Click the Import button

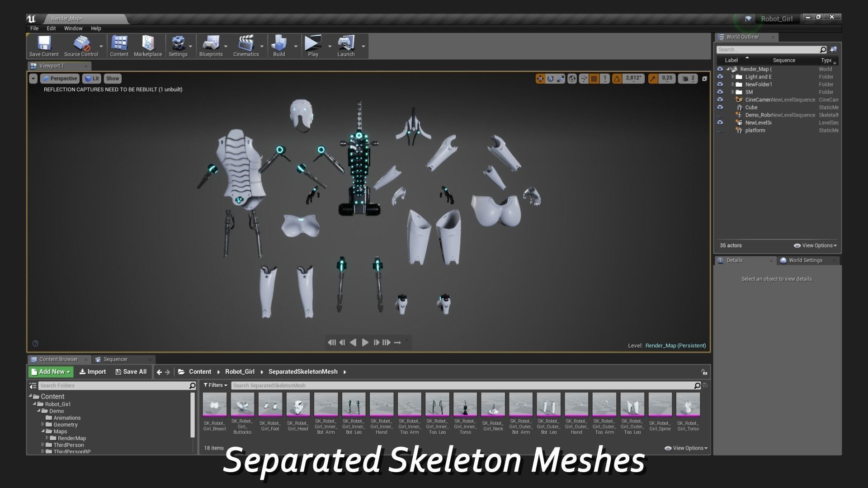(x=93, y=372)
